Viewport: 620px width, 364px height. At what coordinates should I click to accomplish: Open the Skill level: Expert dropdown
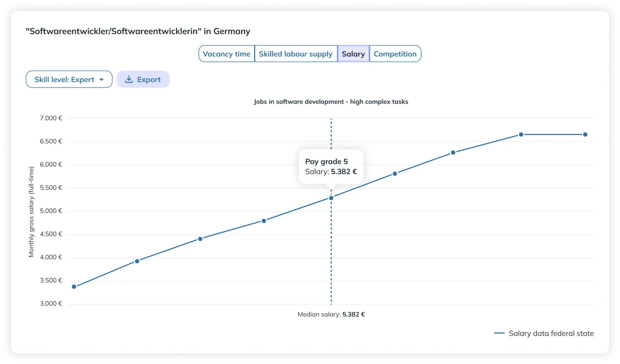pyautogui.click(x=69, y=79)
